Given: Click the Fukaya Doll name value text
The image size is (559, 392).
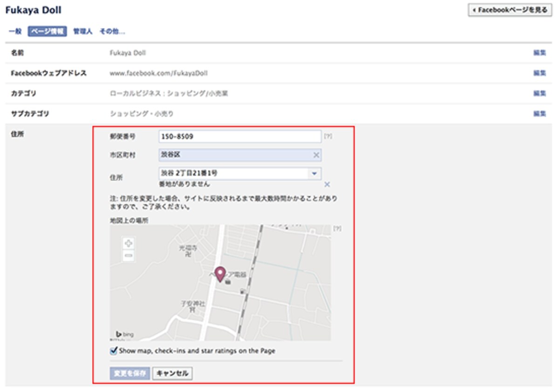Looking at the screenshot, I should coord(128,53).
